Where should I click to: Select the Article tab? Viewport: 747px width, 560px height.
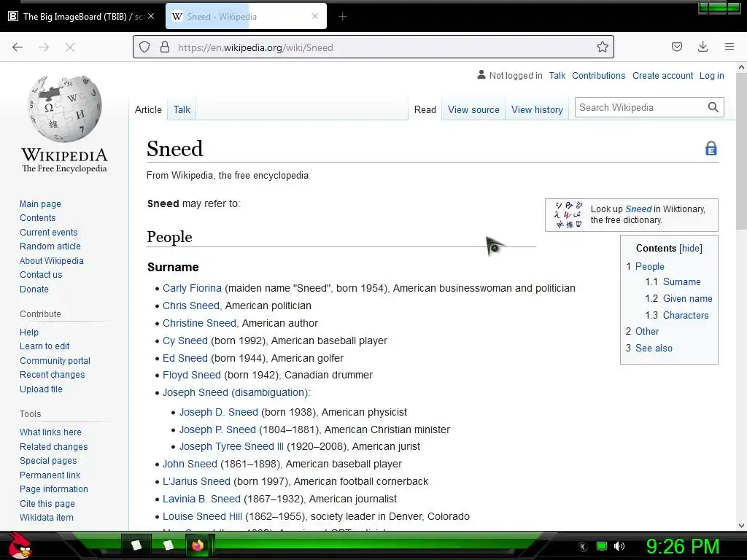pos(148,109)
